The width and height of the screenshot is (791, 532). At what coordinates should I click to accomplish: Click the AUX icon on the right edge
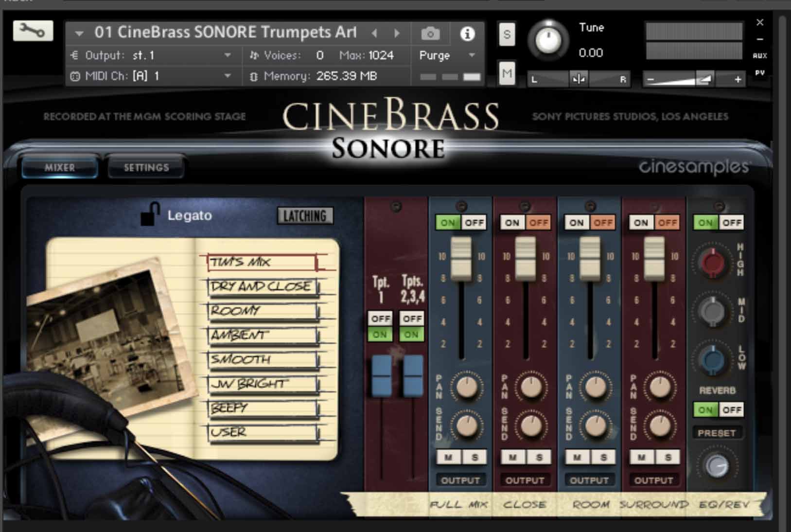[759, 56]
